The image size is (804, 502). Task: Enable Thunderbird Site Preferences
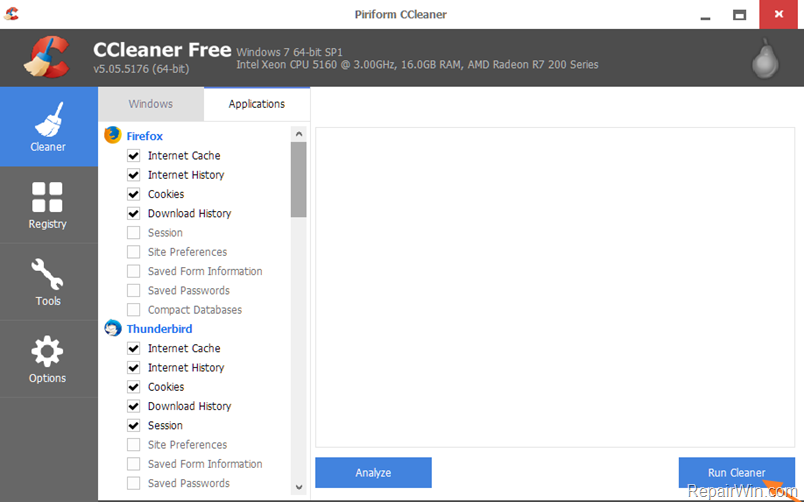[133, 445]
